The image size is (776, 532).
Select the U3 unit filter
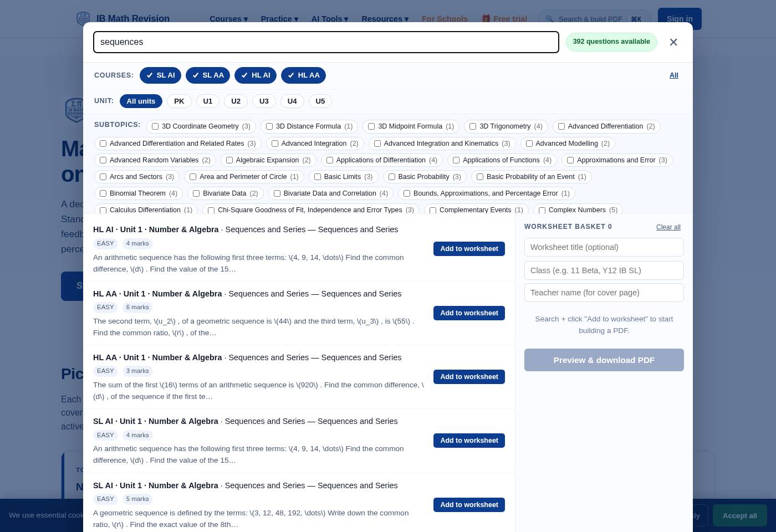pyautogui.click(x=264, y=101)
